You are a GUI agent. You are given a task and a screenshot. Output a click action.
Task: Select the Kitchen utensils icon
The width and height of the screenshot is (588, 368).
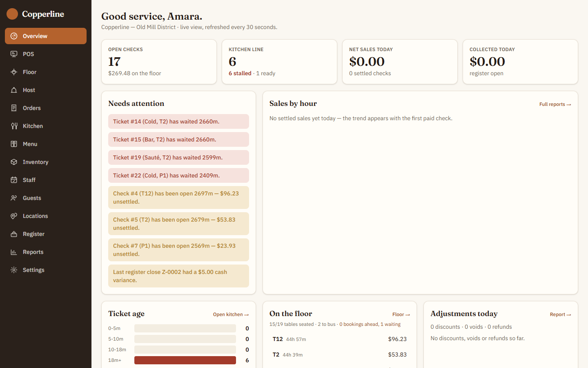click(x=14, y=126)
